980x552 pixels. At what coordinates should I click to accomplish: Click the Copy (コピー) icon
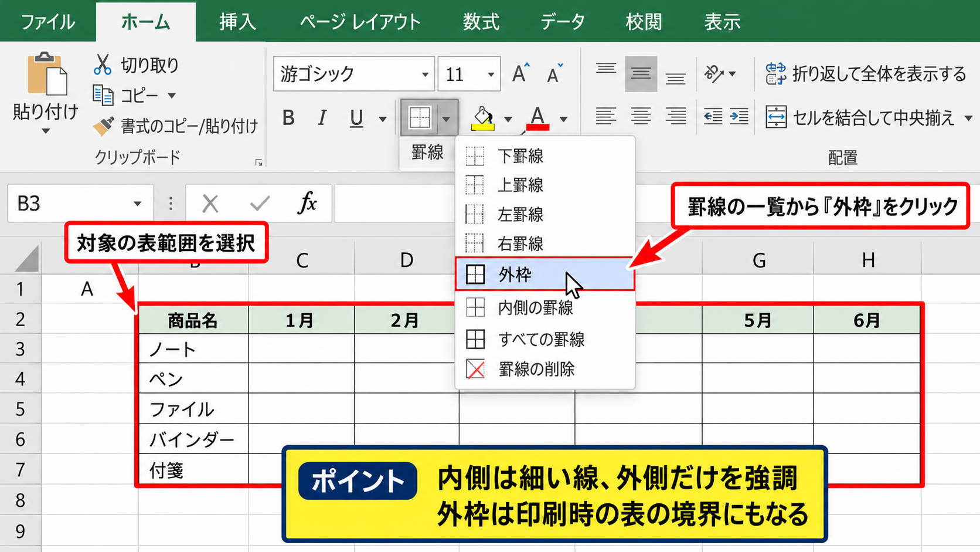pyautogui.click(x=103, y=95)
